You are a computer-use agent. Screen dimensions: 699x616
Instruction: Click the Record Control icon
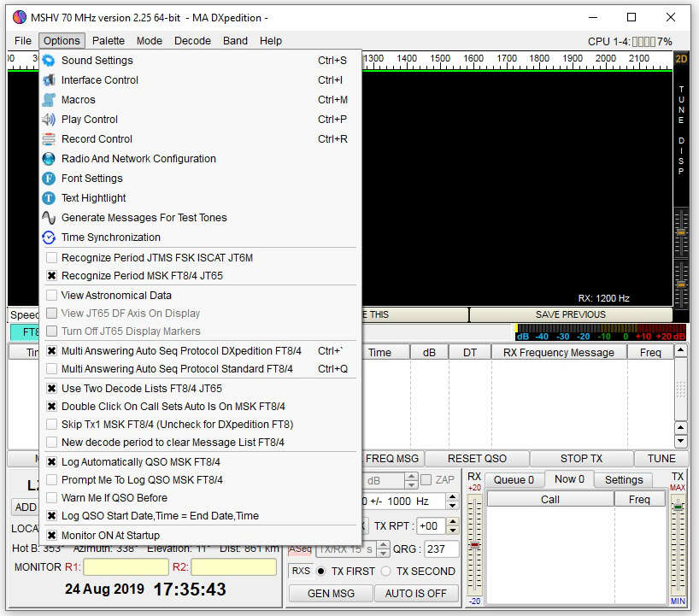tap(49, 139)
